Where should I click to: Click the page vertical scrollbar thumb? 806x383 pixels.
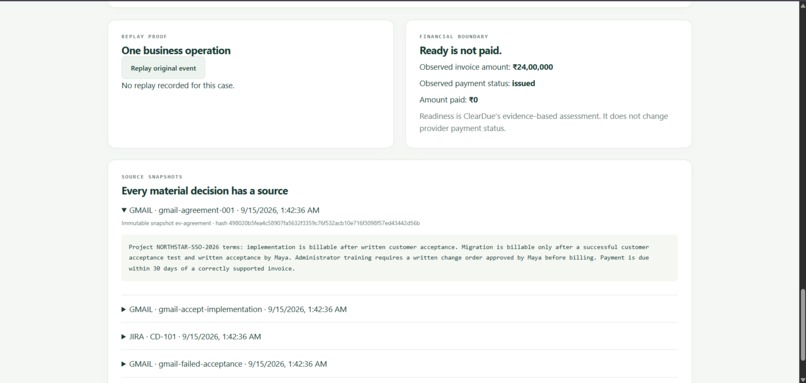[x=802, y=324]
